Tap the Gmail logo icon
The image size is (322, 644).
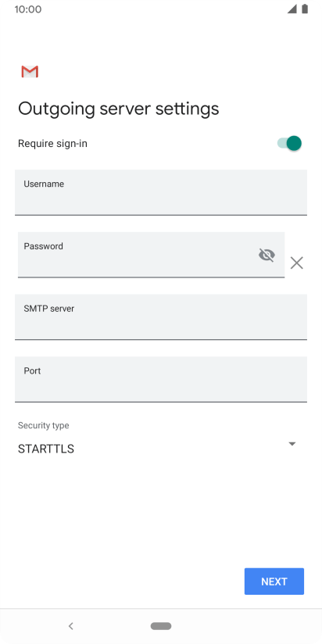[30, 71]
